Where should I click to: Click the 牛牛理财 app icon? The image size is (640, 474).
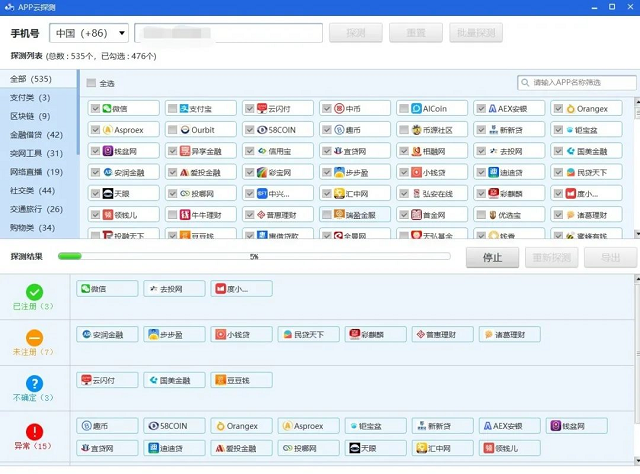coord(185,215)
